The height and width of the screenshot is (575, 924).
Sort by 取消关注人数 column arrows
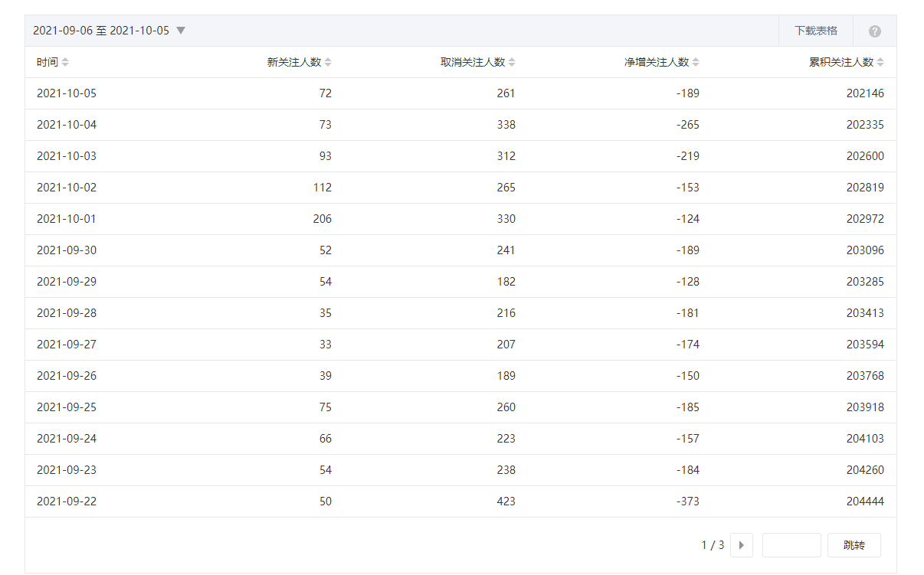(512, 63)
